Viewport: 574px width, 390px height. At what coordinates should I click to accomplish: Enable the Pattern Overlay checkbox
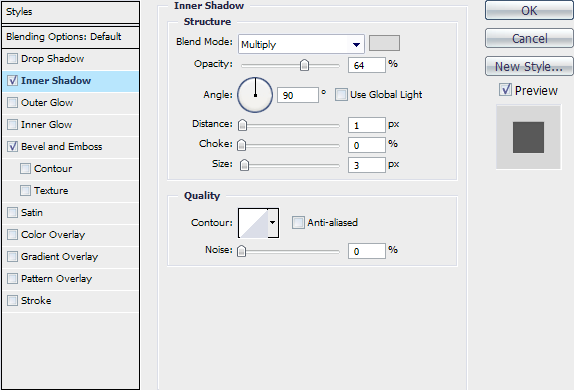pos(12,279)
